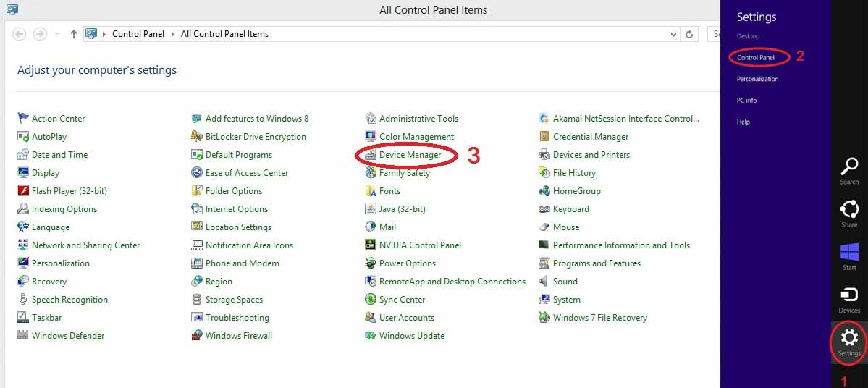The height and width of the screenshot is (388, 868).
Task: Select PC info in Settings pane
Action: click(747, 100)
